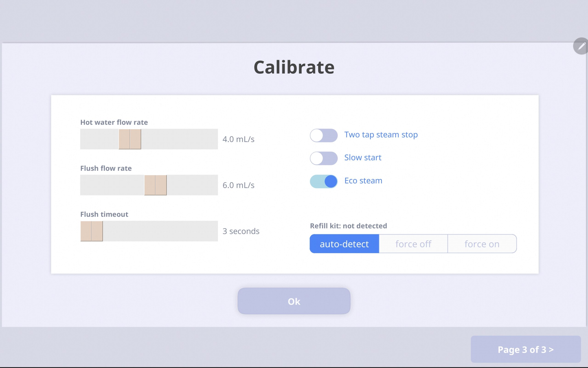Go to next page via Page 3 of 3
Viewport: 588px width, 368px height.
coord(526,349)
